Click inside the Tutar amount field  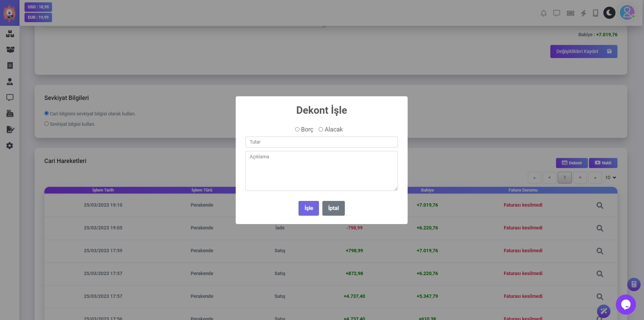tap(321, 142)
